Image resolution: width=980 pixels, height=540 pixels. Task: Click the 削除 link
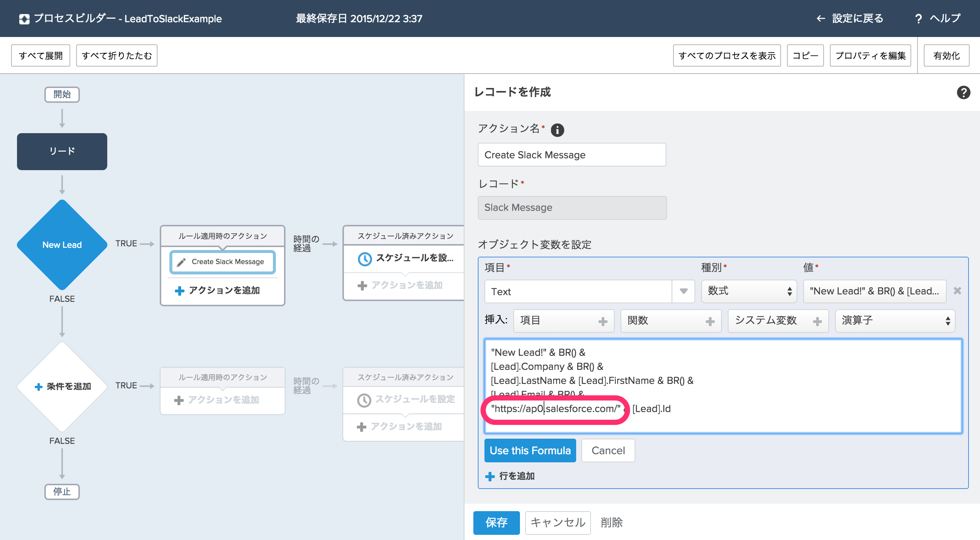(612, 523)
